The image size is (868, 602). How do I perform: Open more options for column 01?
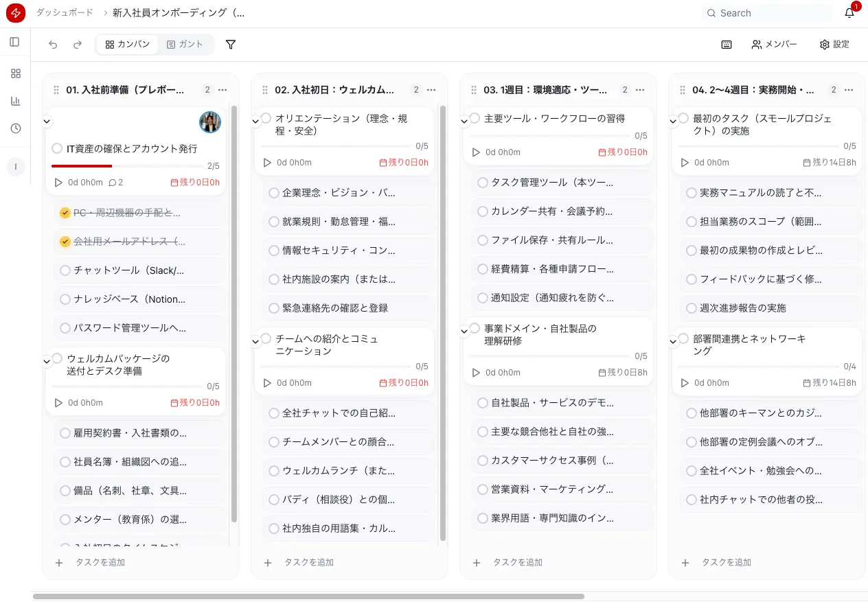(222, 90)
